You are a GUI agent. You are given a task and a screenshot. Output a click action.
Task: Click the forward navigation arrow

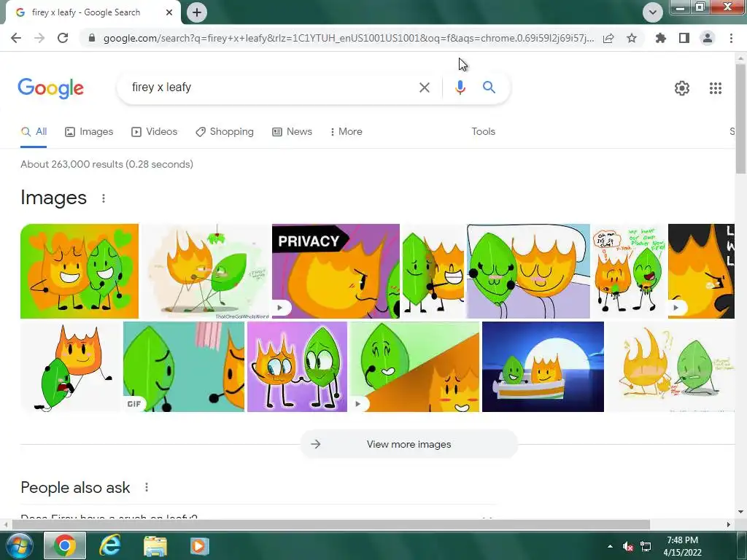pos(39,38)
